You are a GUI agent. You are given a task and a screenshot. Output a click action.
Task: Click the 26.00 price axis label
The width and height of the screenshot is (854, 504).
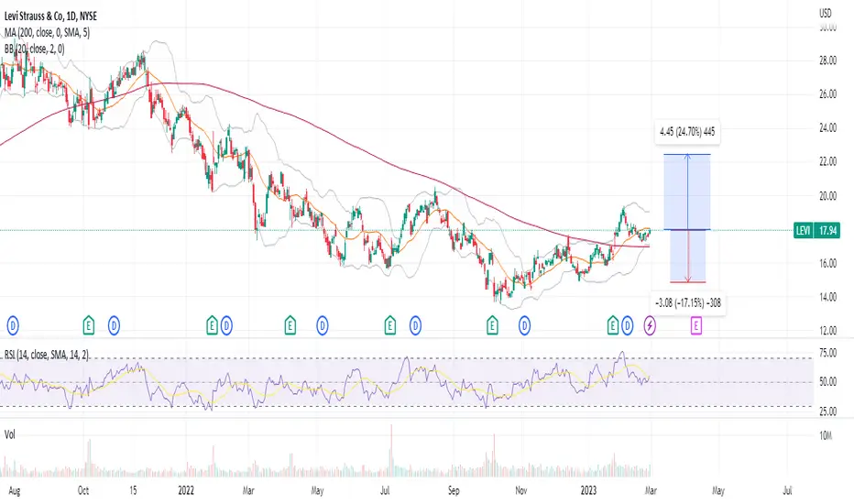coord(827,94)
